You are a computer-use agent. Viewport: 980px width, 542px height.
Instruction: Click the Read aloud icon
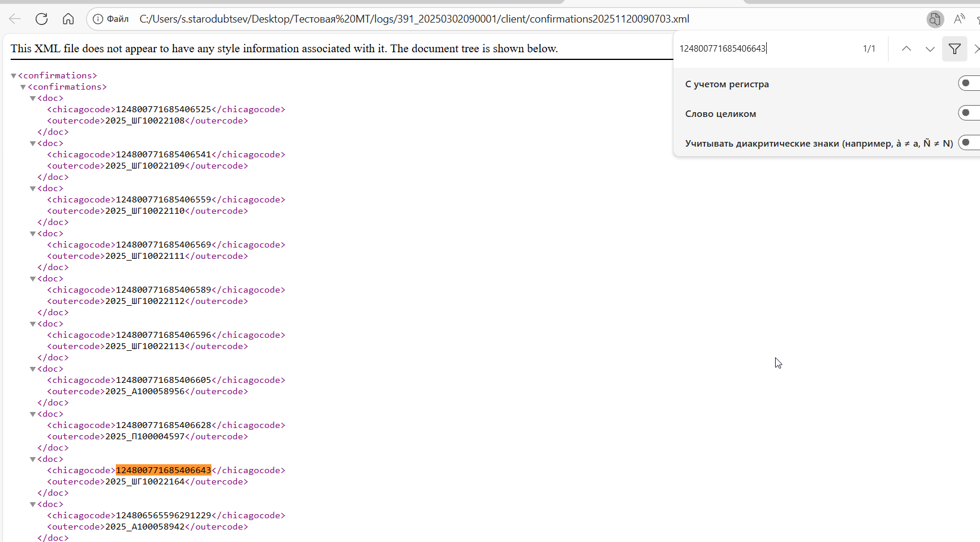[x=959, y=19]
